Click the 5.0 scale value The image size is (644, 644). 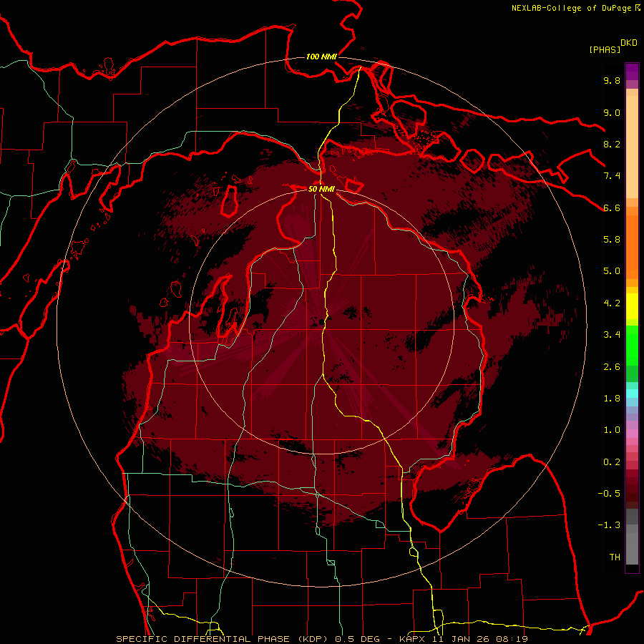[612, 271]
